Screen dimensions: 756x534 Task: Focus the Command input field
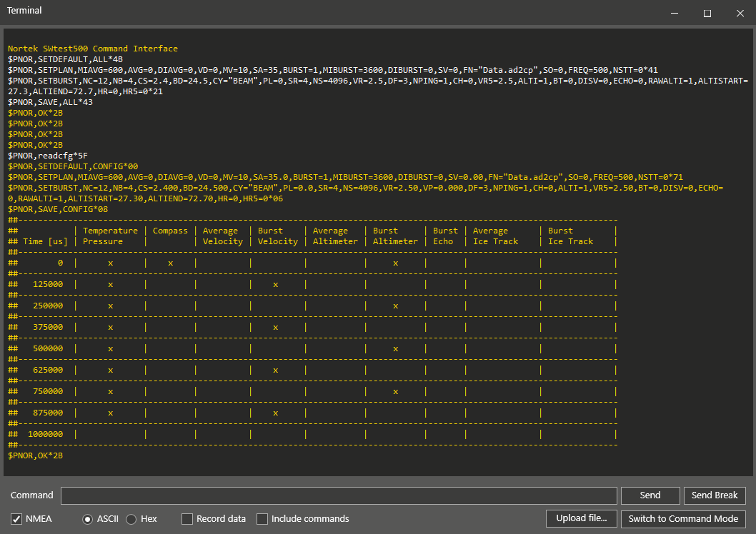(x=339, y=495)
